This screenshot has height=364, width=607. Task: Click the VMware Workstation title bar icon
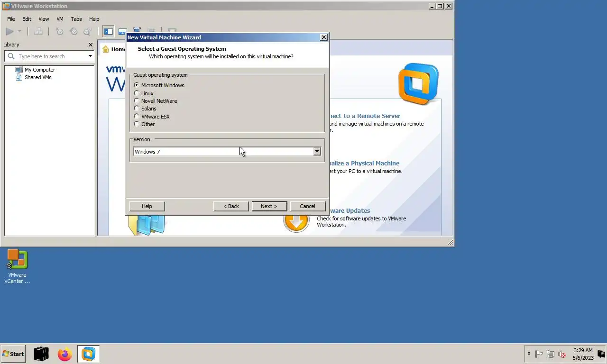point(6,6)
